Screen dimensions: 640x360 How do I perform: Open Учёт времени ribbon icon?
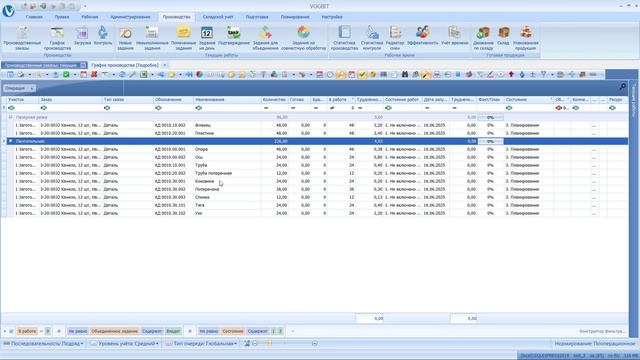(454, 36)
